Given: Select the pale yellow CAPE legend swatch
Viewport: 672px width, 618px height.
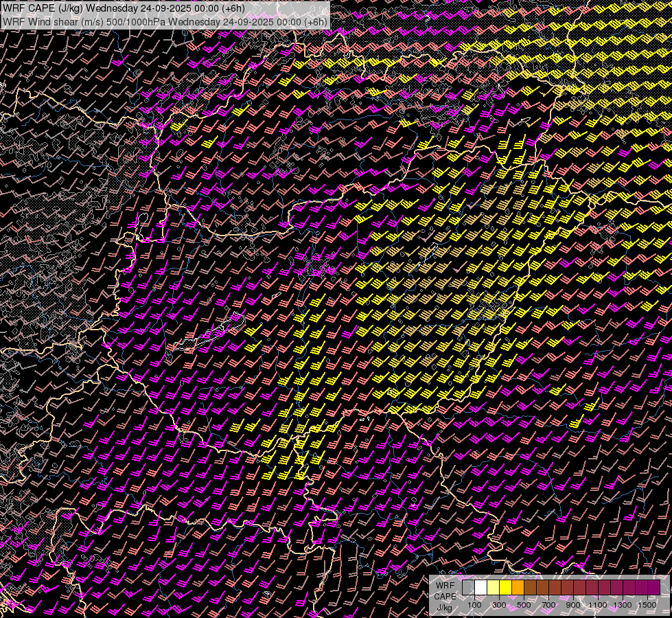Looking at the screenshot, I should coord(493,588).
